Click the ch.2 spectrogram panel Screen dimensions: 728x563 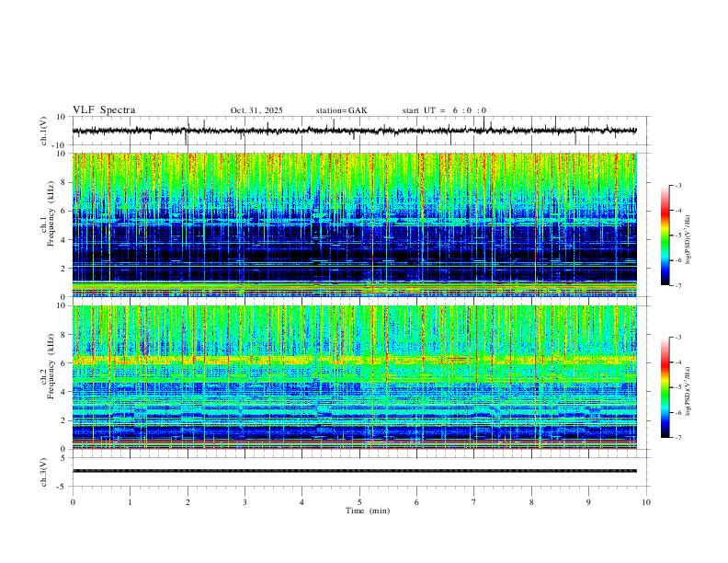pyautogui.click(x=355, y=377)
